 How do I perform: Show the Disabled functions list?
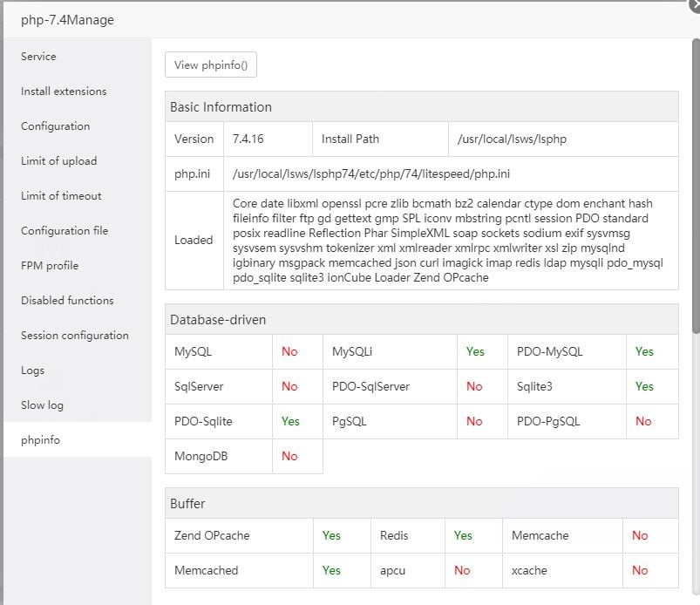[67, 300]
